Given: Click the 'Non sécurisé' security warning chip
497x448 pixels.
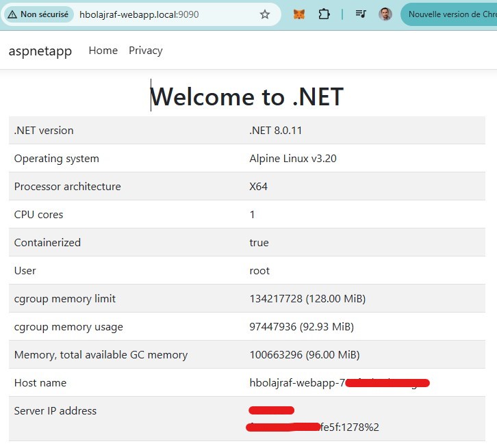Looking at the screenshot, I should point(38,14).
